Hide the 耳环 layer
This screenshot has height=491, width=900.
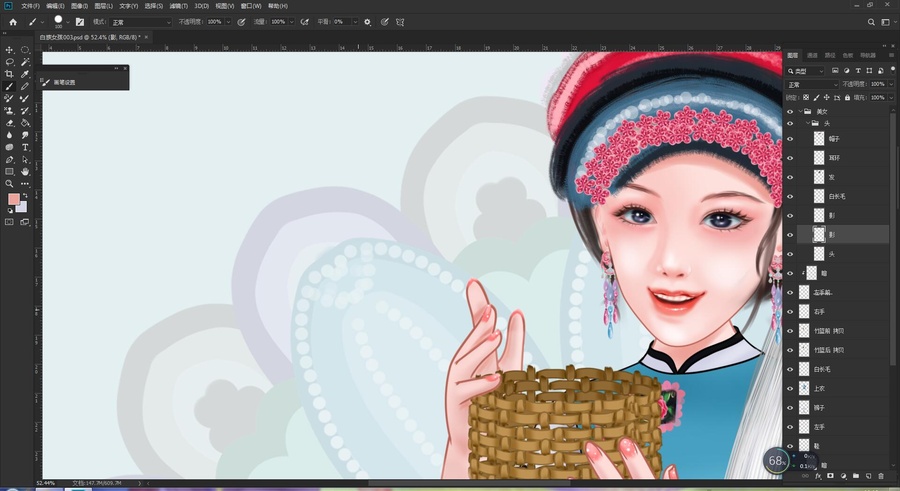(790, 158)
